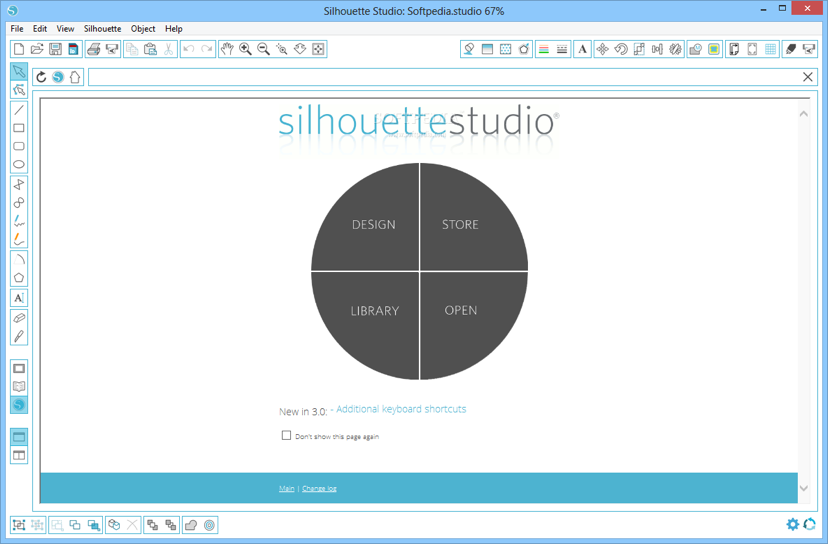The height and width of the screenshot is (544, 828).
Task: Select the Draw a Line tool
Action: tap(19, 110)
